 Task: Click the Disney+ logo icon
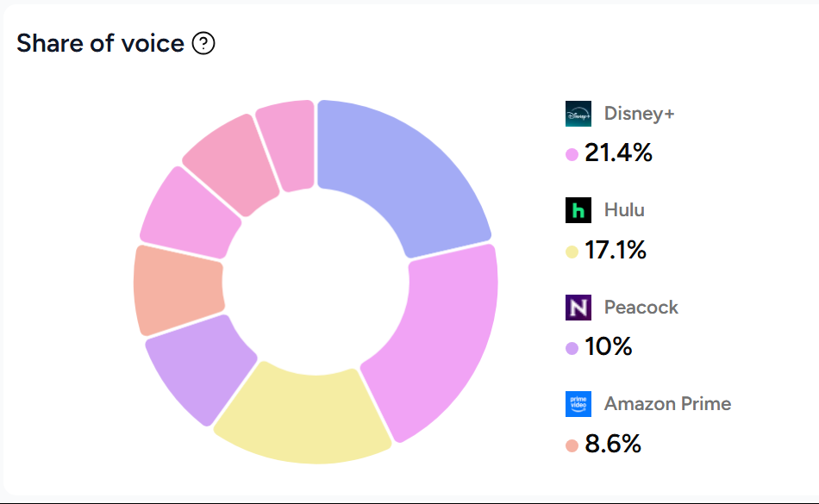tap(578, 114)
